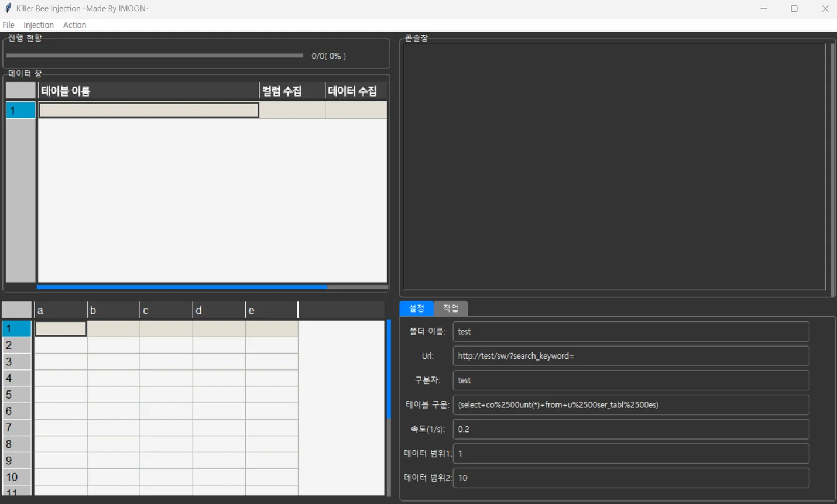Click inside the 콘솔창 console area
This screenshot has height=504, width=837.
click(615, 167)
